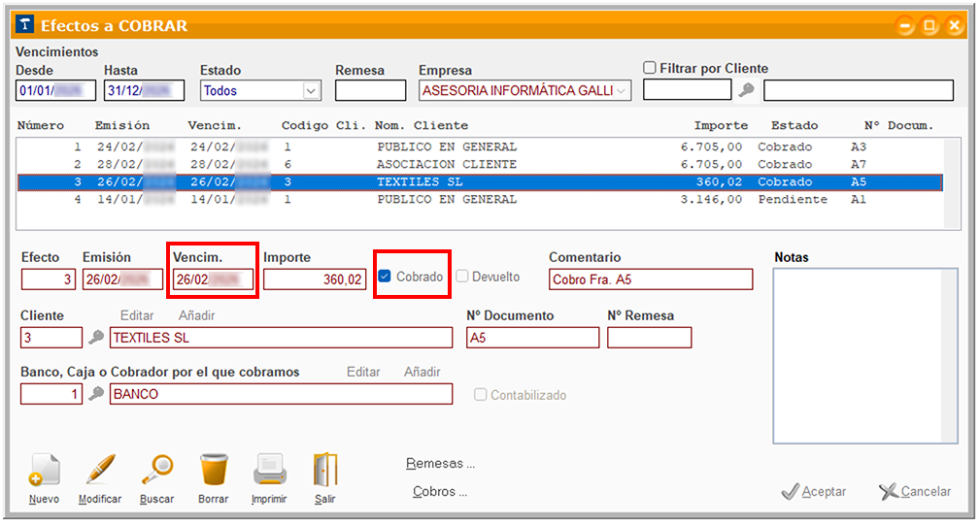The width and height of the screenshot is (980, 524).
Task: Click the key lookup icon beside Banco code
Action: (96, 394)
